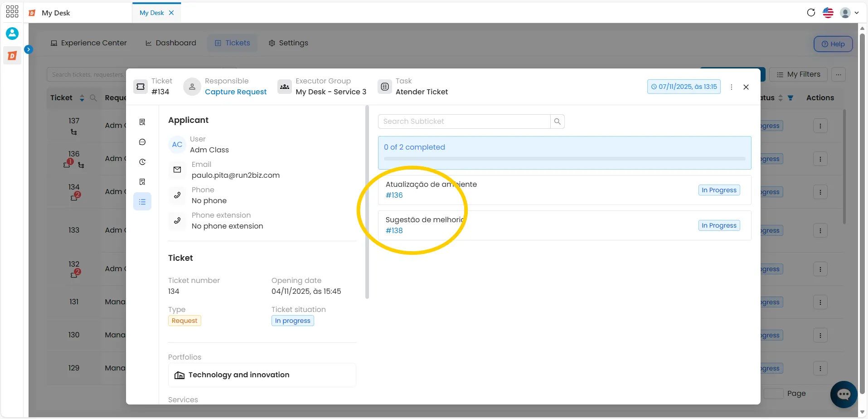This screenshot has height=419, width=868.
Task: Open actions menu for ticket 137 row
Action: coord(820,126)
